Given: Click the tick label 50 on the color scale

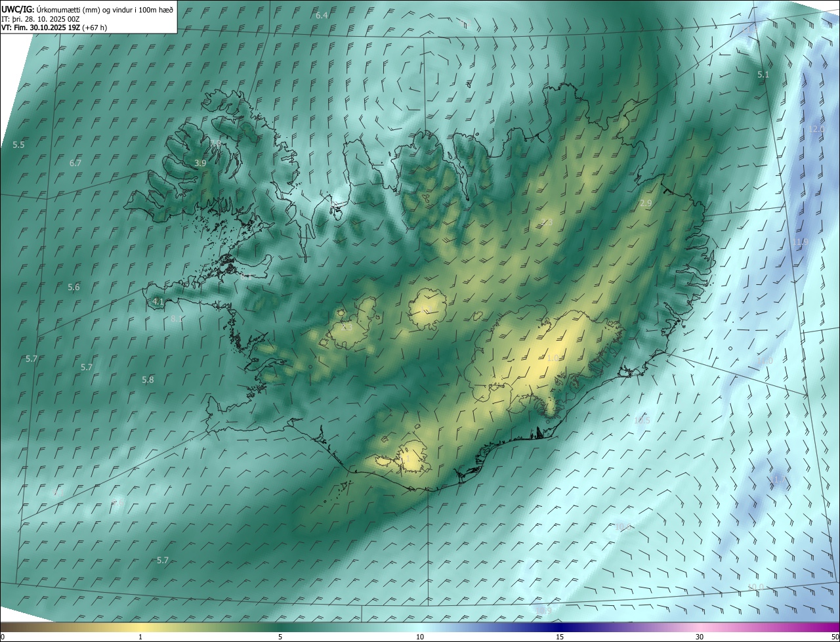Looking at the screenshot, I should click(x=835, y=637).
